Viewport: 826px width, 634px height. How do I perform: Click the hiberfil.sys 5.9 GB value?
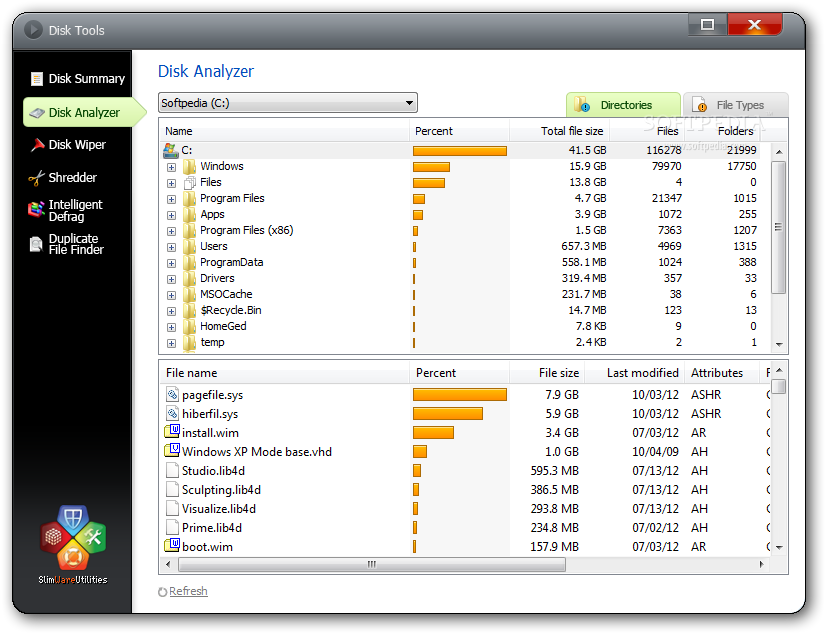[562, 414]
